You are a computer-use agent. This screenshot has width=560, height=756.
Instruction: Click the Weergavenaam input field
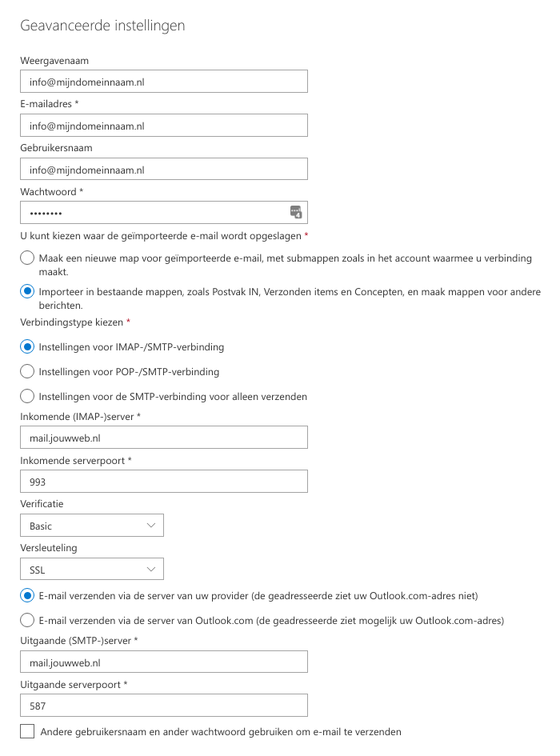pyautogui.click(x=163, y=82)
